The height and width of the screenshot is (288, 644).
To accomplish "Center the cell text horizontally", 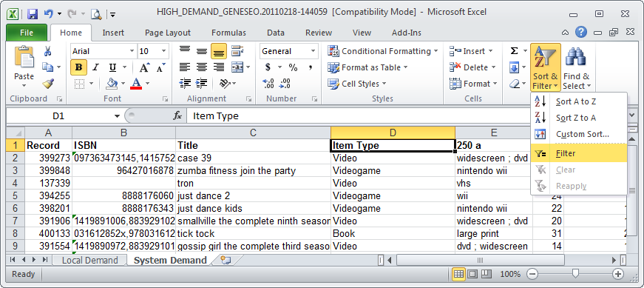I will 201,67.
